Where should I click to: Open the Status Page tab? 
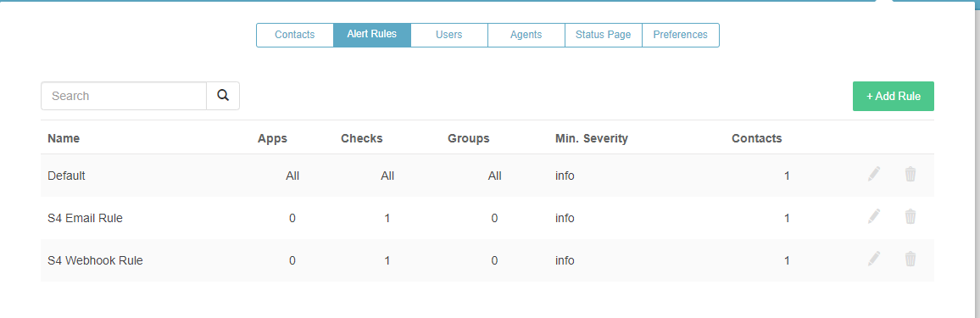603,35
